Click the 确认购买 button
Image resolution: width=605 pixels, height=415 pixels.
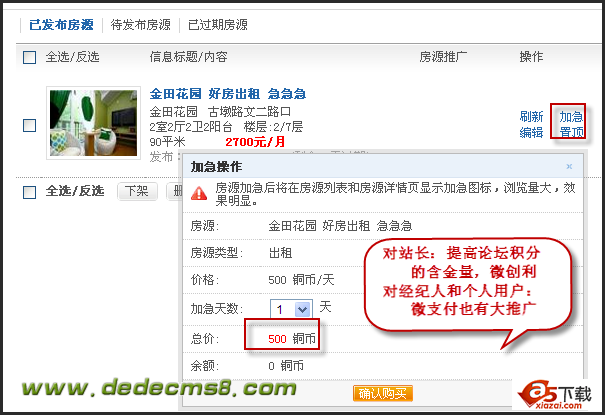pyautogui.click(x=382, y=393)
